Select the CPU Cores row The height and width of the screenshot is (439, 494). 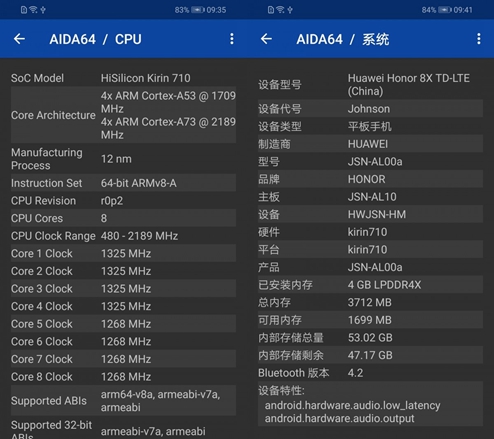pyautogui.click(x=123, y=218)
